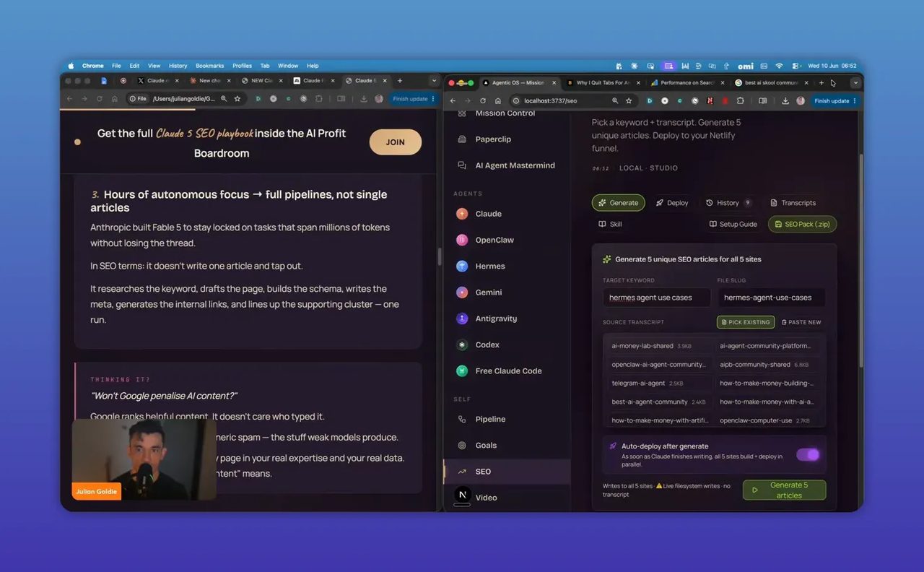The image size is (924, 572).
Task: Open side panel in left Chrome window
Action: pos(341,99)
